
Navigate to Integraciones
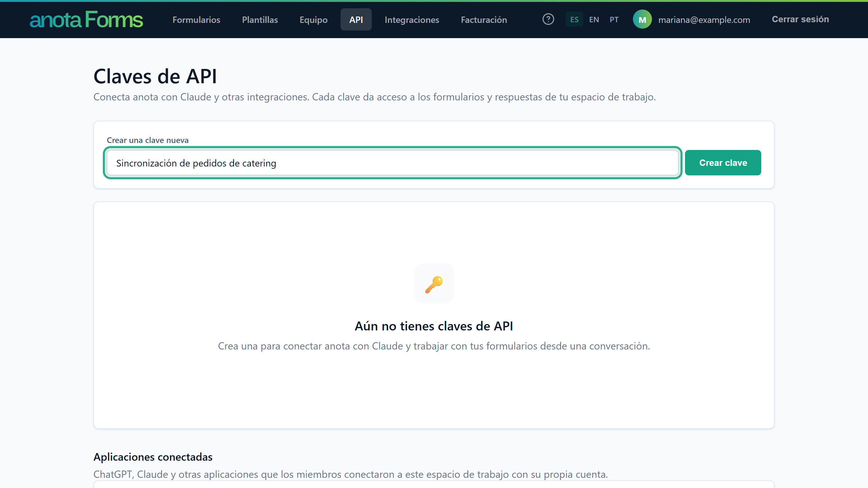point(412,20)
